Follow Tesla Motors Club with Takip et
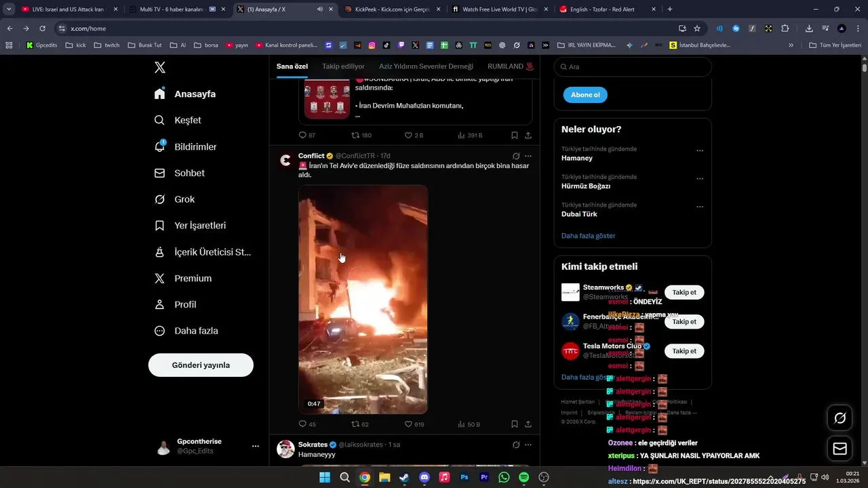Screen dimensions: 868x488 pyautogui.click(x=684, y=351)
